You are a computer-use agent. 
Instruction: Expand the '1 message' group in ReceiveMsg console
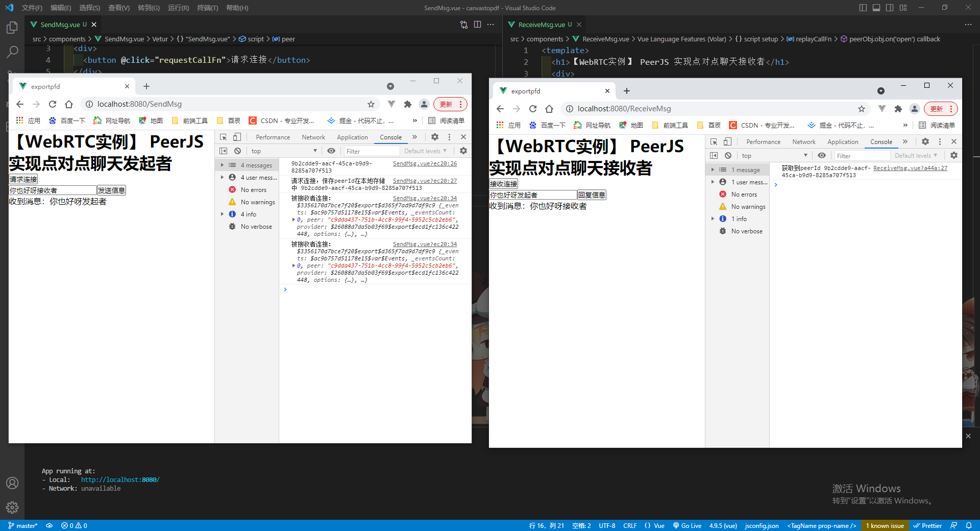(x=713, y=170)
